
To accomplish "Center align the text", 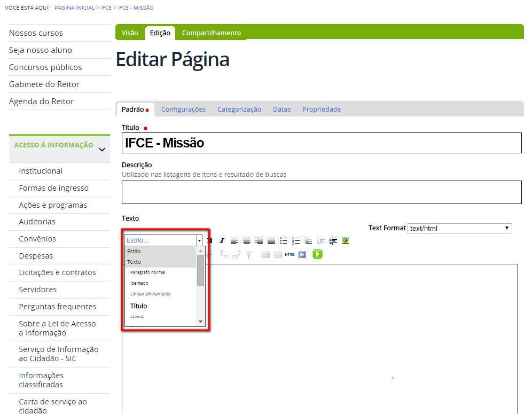I will 247,240.
